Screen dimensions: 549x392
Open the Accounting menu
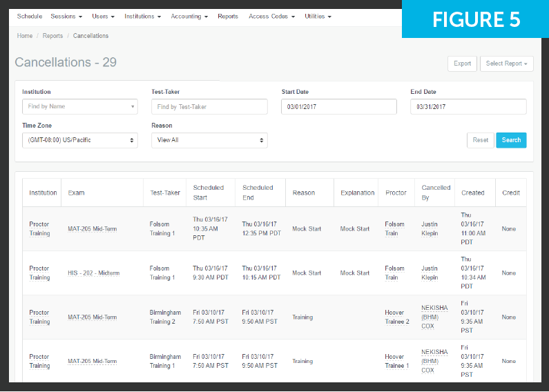(x=189, y=16)
